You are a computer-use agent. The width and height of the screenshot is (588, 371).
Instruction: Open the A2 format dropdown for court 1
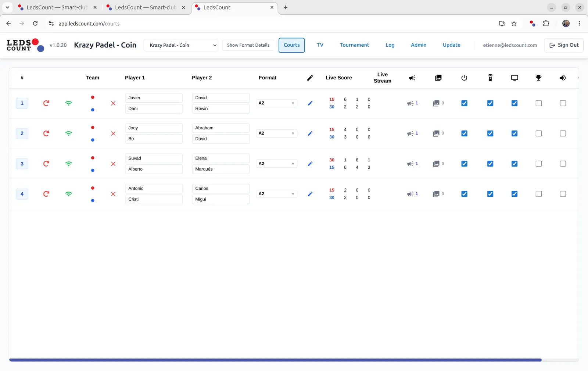point(276,103)
